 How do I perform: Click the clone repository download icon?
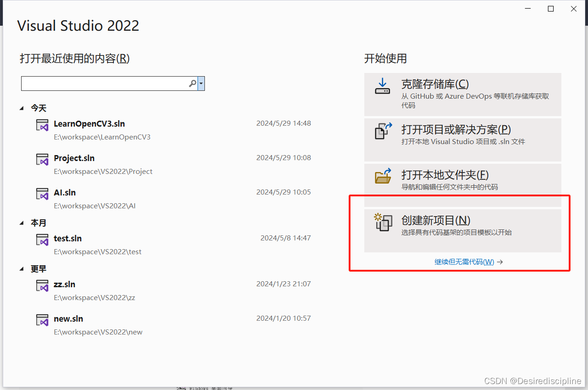point(382,86)
